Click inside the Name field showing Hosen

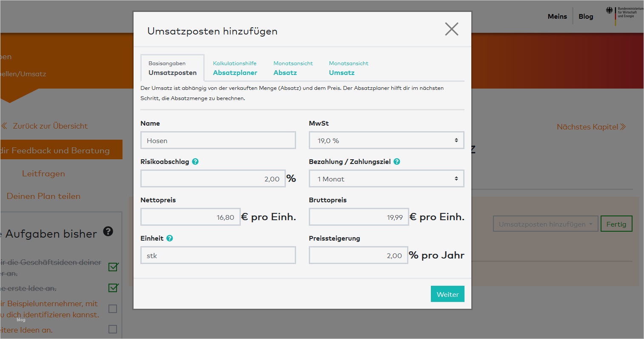(218, 140)
